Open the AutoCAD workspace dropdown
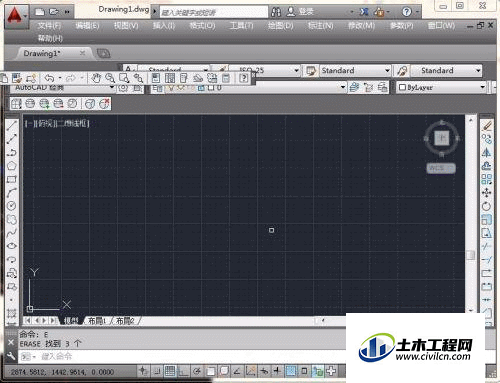500x383 pixels. click(63, 88)
